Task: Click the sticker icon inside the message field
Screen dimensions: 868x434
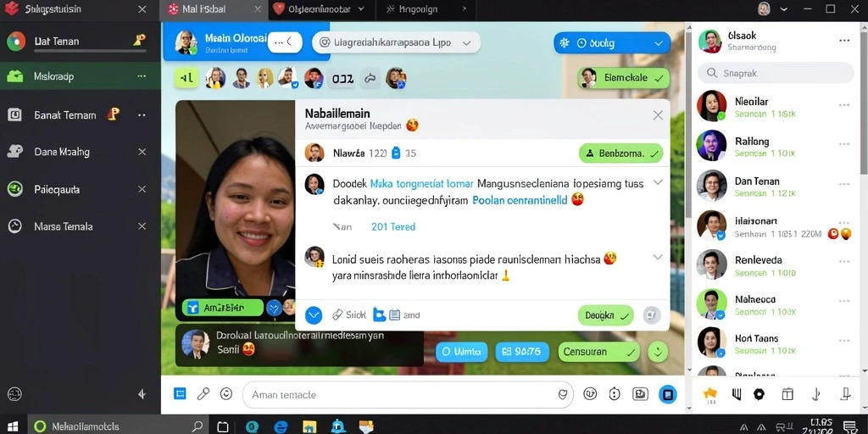Action: coord(563,394)
